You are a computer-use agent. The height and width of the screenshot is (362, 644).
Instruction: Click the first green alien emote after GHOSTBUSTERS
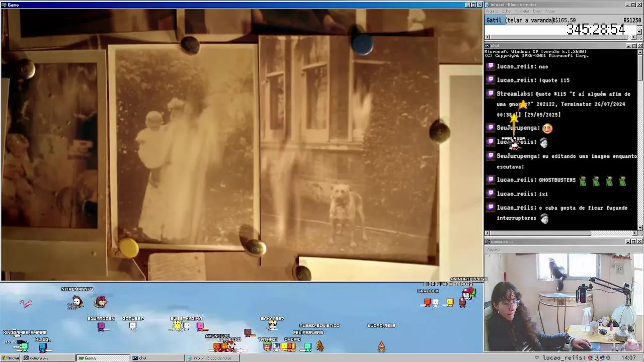click(x=583, y=180)
